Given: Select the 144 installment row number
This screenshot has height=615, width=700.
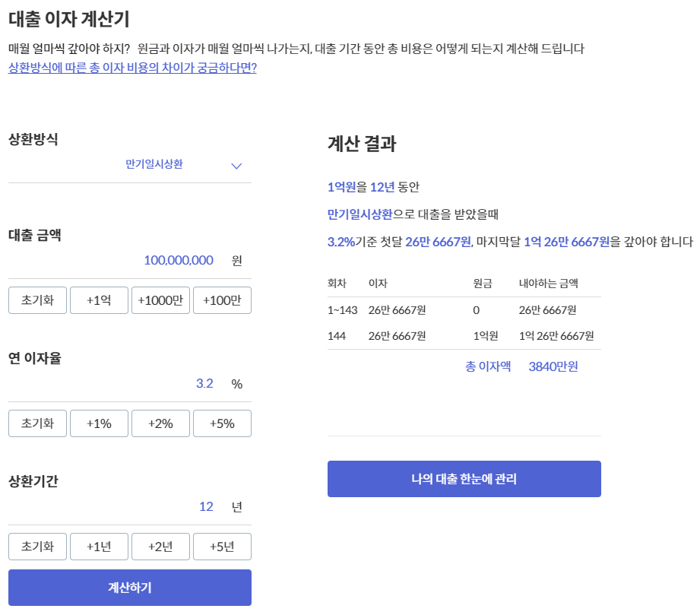Looking at the screenshot, I should 337,336.
